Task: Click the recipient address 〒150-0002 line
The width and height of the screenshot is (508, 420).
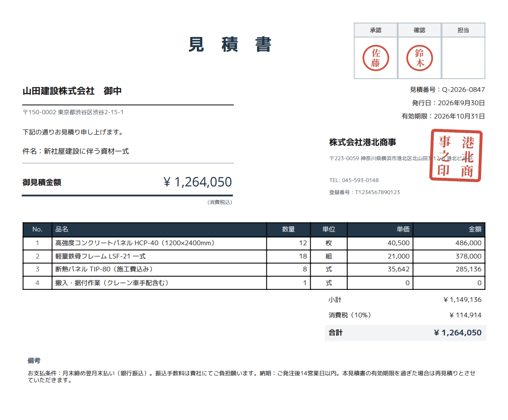Action: pyautogui.click(x=73, y=112)
